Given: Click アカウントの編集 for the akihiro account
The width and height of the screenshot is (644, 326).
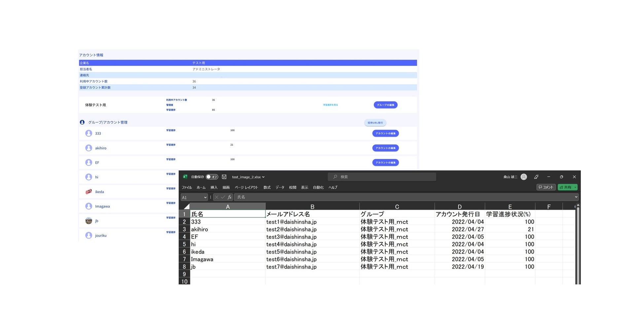Looking at the screenshot, I should pos(385,148).
